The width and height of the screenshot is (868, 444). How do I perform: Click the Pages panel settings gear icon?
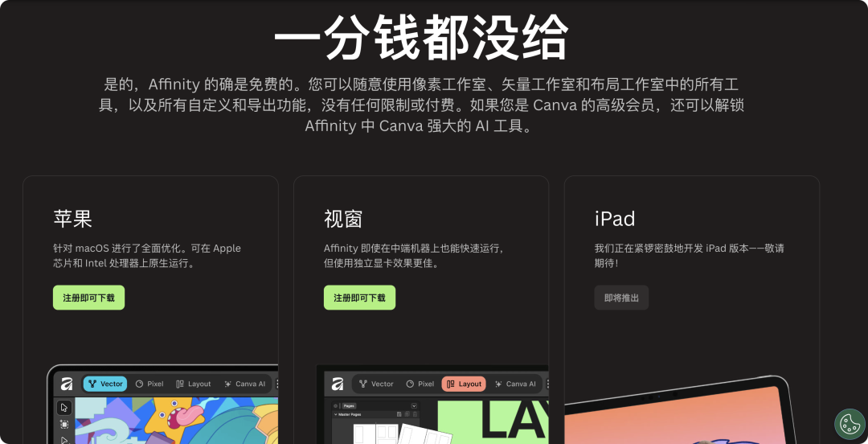[335, 405]
